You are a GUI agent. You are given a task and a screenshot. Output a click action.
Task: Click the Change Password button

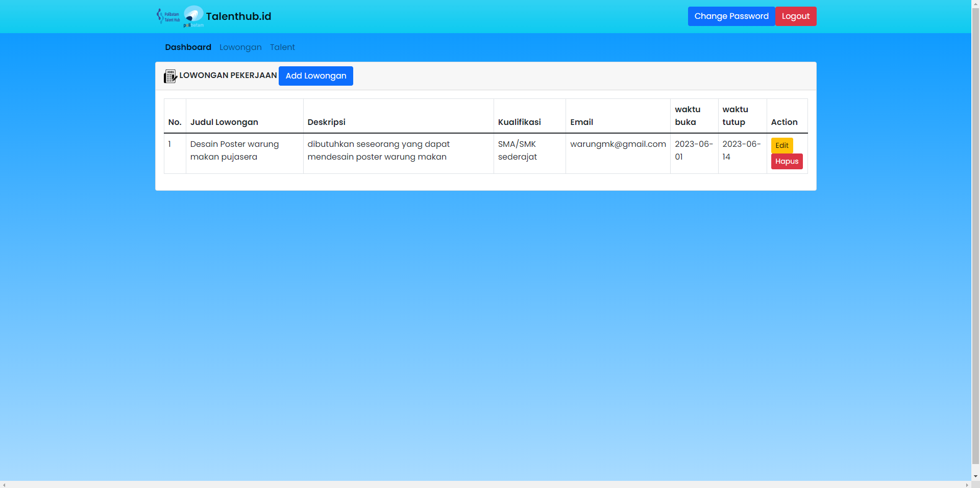pyautogui.click(x=731, y=16)
